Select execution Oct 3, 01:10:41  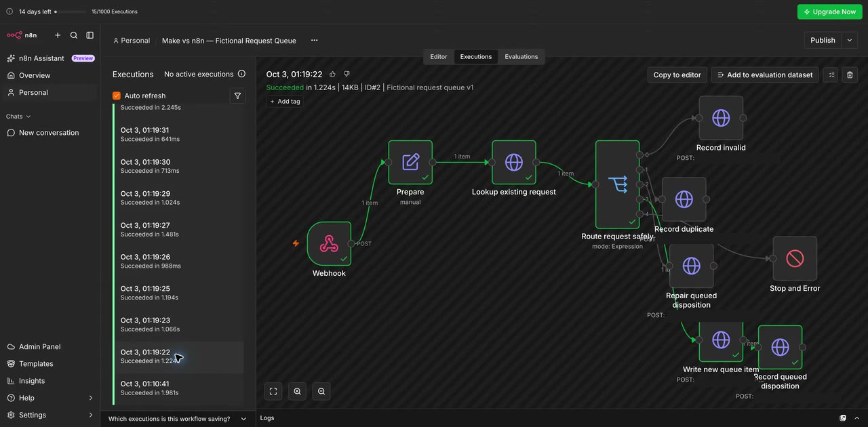[x=178, y=388]
